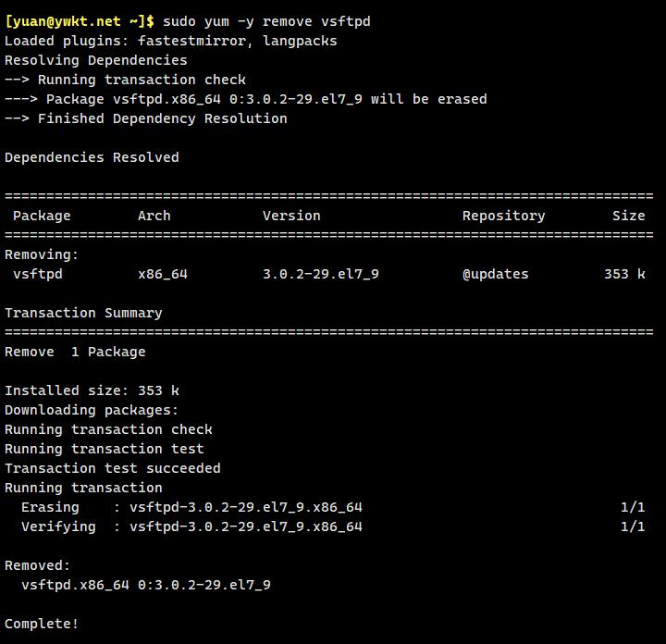Click the 'Resolving Dependencies' line
The height and width of the screenshot is (644, 666).
coord(95,60)
